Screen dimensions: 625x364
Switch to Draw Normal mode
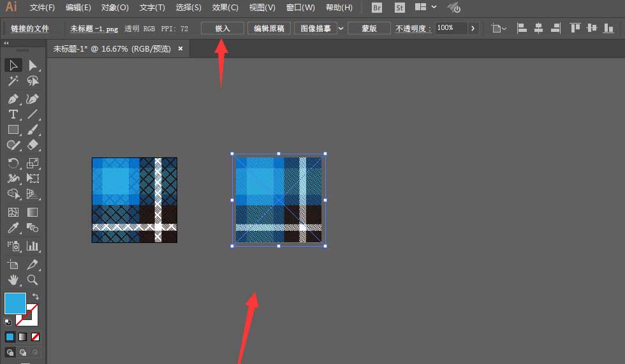[x=10, y=353]
